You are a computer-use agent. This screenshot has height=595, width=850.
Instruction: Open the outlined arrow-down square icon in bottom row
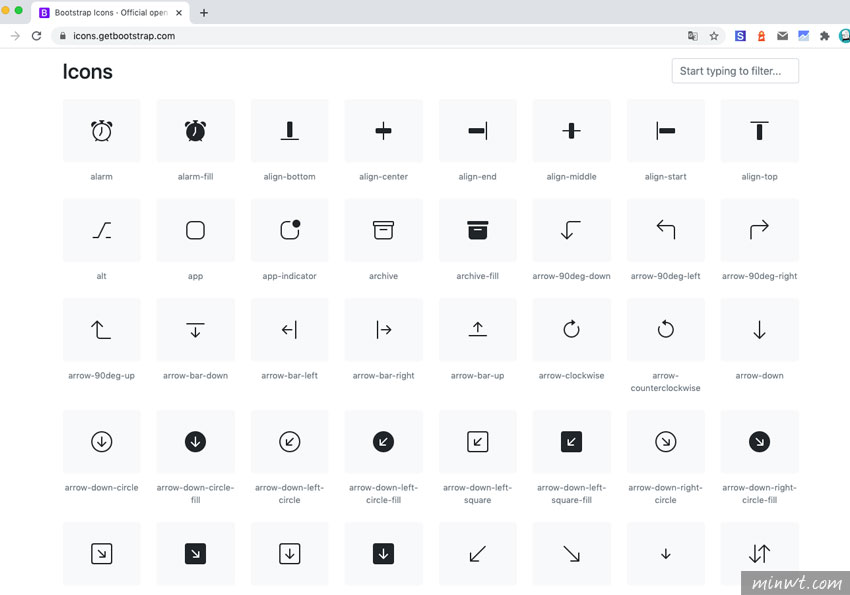click(x=289, y=554)
